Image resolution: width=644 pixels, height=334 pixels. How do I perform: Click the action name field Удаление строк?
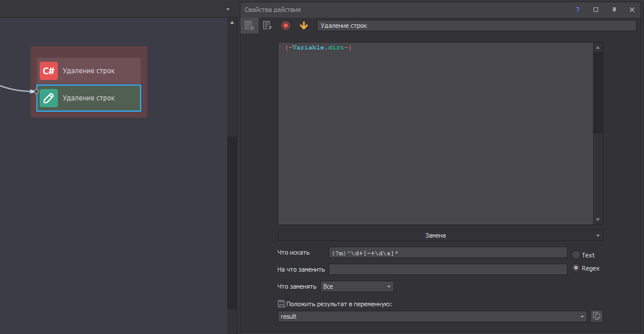pos(476,26)
